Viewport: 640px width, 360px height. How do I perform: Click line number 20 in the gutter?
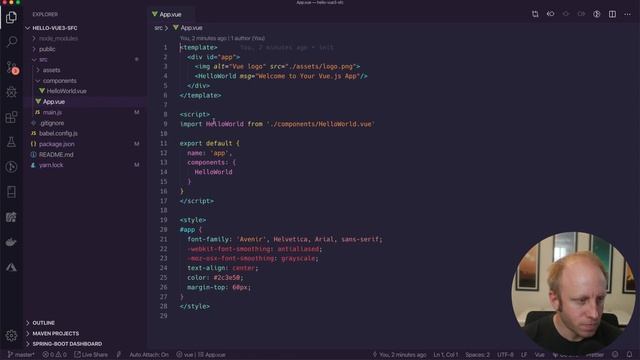click(x=164, y=230)
